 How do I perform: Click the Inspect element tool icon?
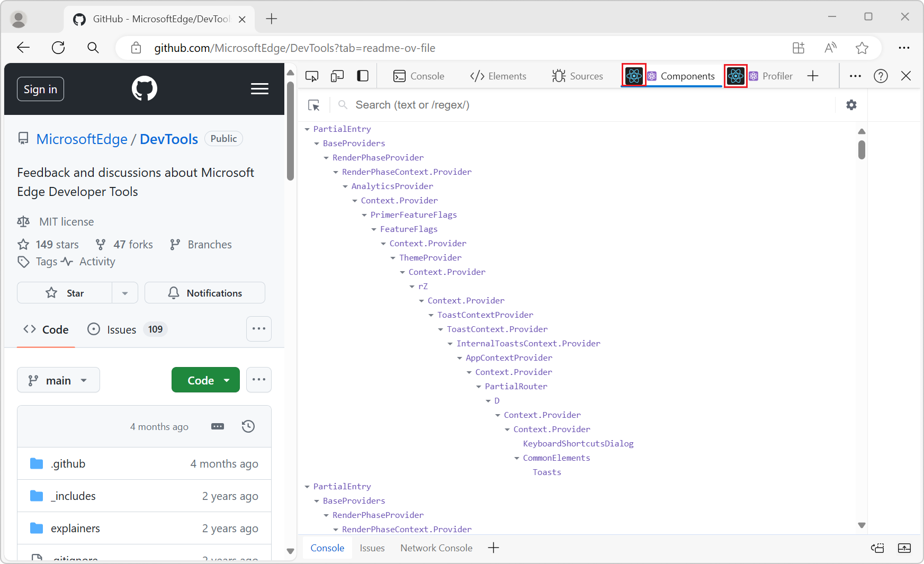pos(312,76)
